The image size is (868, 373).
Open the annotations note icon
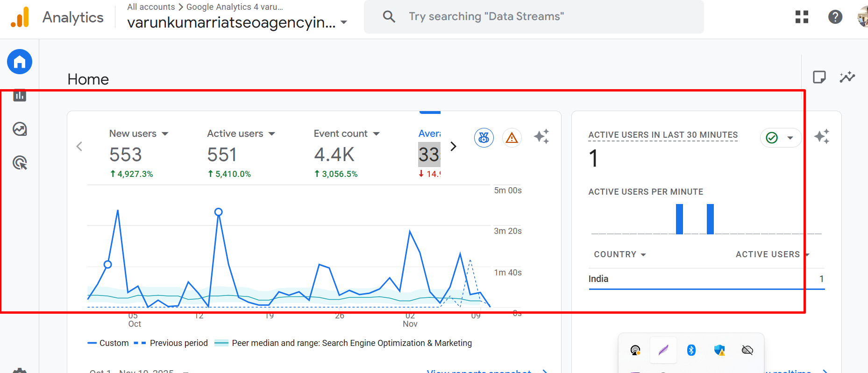click(819, 77)
